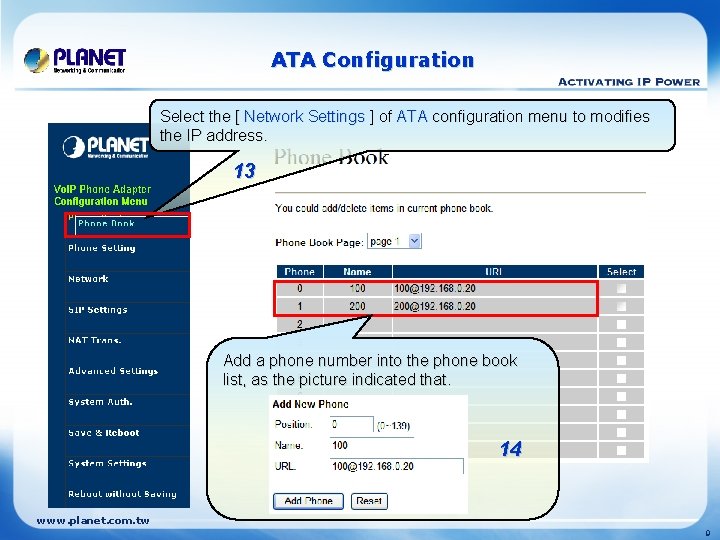This screenshot has width=720, height=540.
Task: Focus the URL input field
Action: [x=397, y=466]
